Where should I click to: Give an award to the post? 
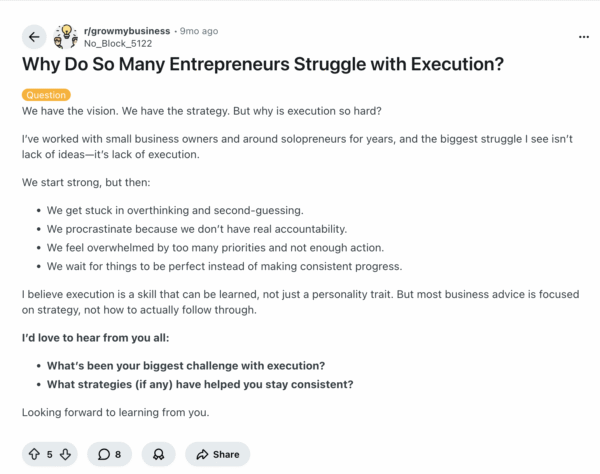(x=159, y=454)
